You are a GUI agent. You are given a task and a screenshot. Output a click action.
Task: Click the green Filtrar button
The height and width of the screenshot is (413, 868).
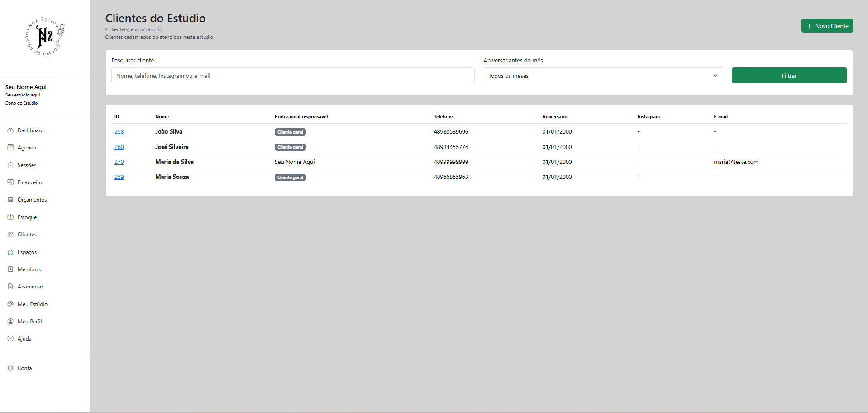(789, 76)
